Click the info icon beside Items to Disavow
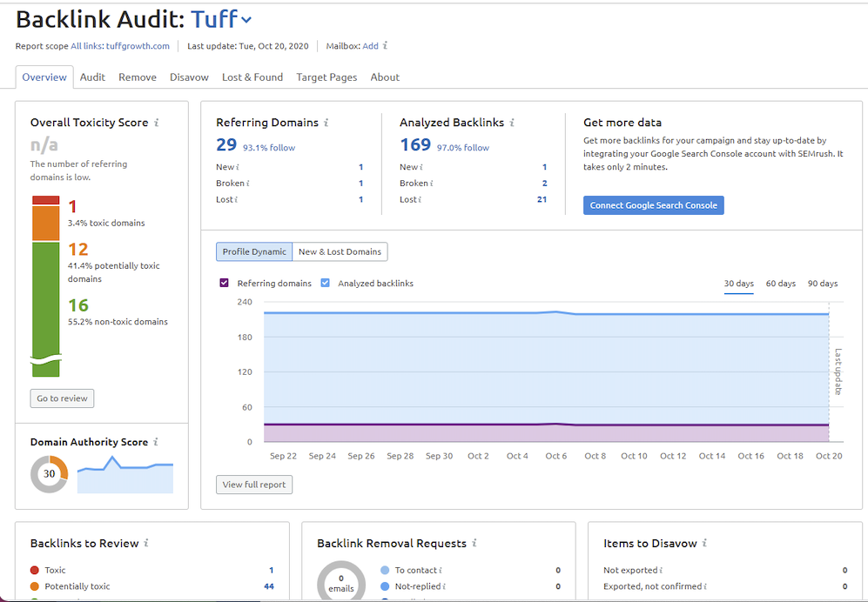The width and height of the screenshot is (868, 602). coord(704,545)
